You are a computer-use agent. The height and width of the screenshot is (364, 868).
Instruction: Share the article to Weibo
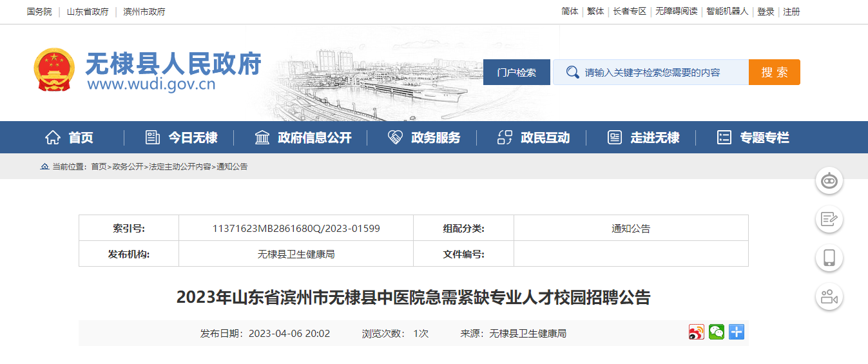(697, 332)
